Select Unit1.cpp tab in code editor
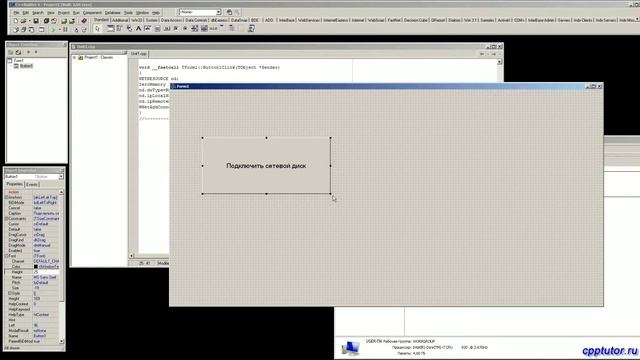The height and width of the screenshot is (360, 640). click(139, 53)
